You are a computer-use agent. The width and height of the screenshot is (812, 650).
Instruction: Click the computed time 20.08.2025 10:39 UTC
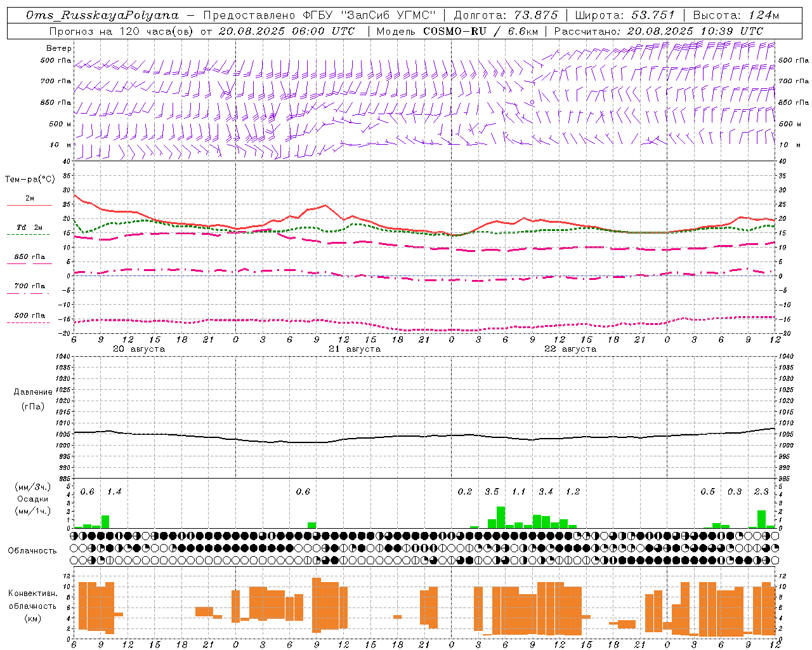(695, 31)
